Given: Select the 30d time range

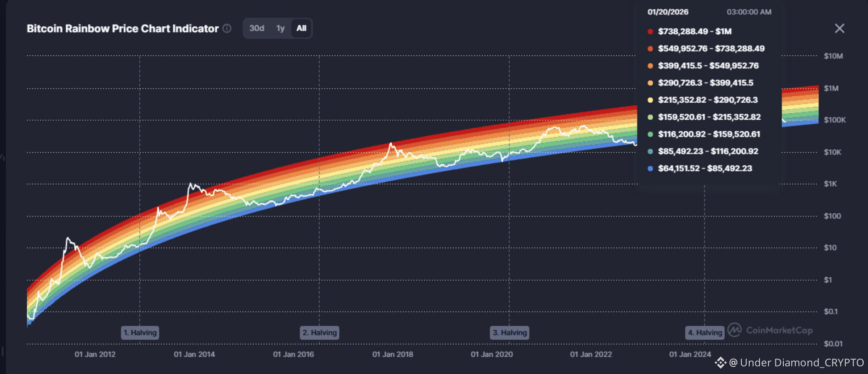Looking at the screenshot, I should 256,29.
